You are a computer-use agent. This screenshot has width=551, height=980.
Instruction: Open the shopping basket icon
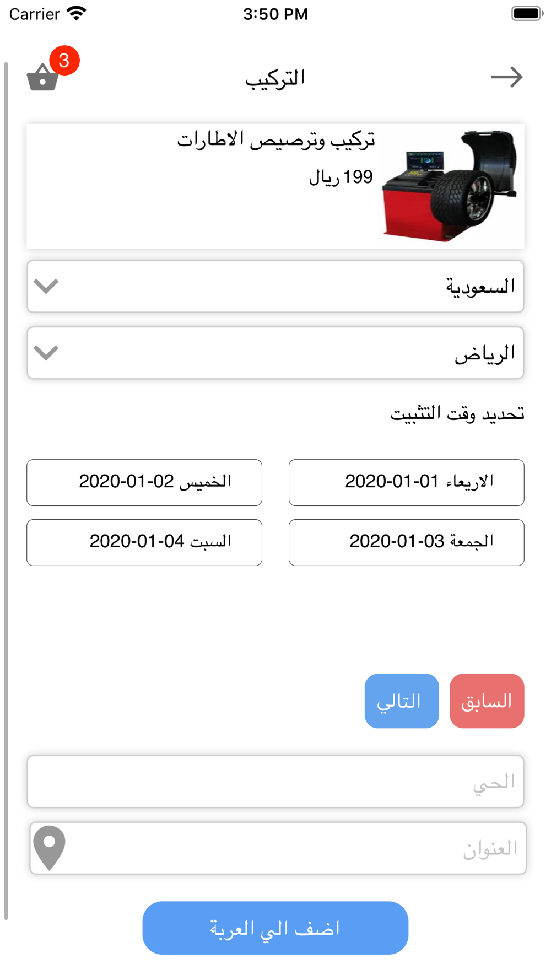(42, 77)
